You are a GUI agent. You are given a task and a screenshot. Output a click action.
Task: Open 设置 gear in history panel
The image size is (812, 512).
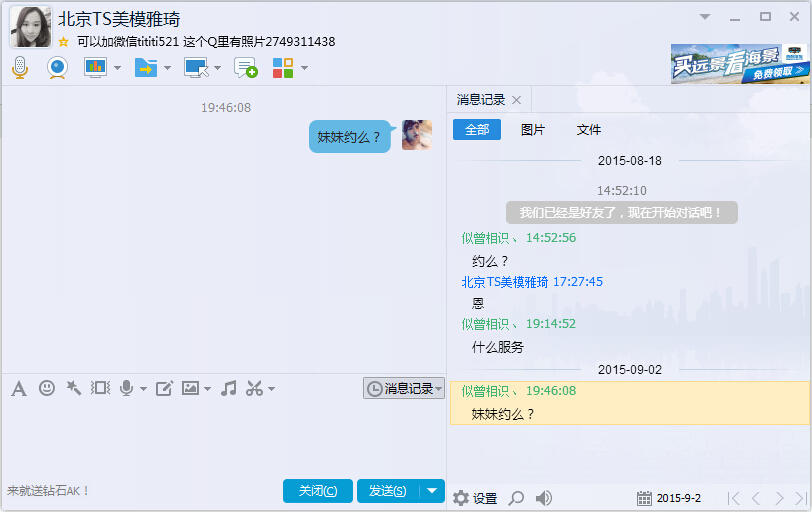[x=475, y=498]
